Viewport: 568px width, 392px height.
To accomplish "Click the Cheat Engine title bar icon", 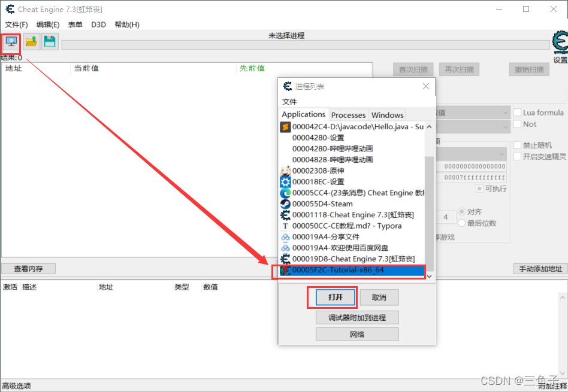I will [x=10, y=9].
